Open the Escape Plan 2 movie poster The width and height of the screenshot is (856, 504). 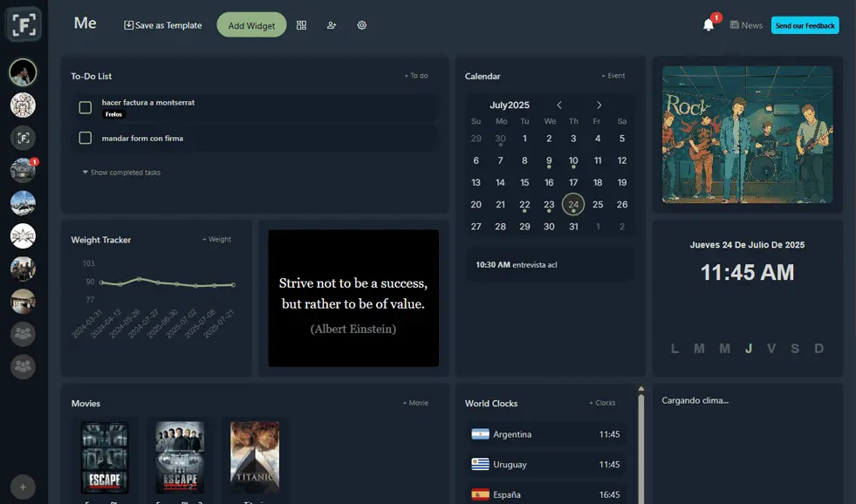pos(180,457)
